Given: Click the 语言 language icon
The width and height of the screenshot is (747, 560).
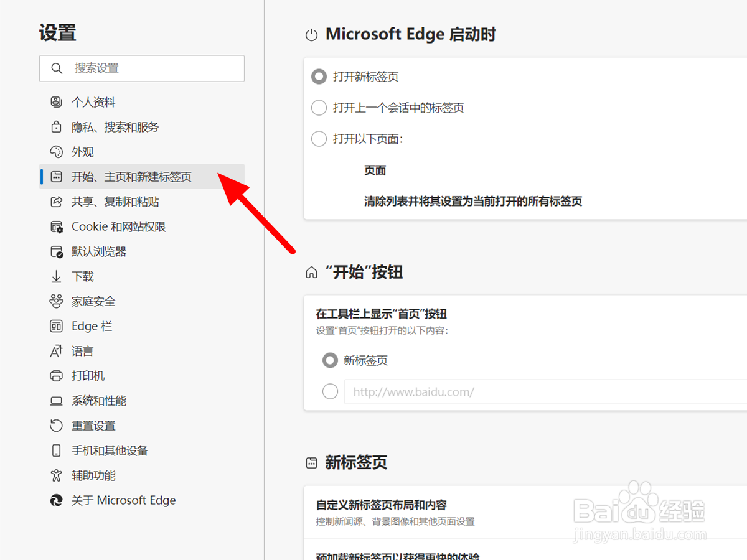Looking at the screenshot, I should [x=57, y=351].
